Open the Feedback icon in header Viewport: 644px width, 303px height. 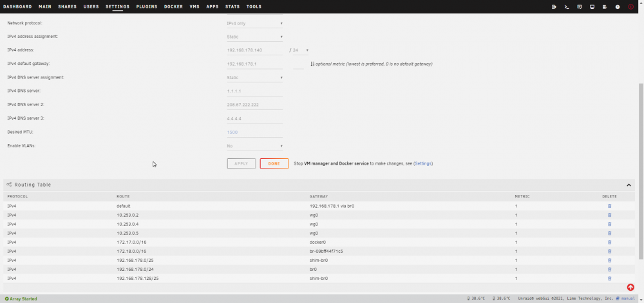(580, 6)
